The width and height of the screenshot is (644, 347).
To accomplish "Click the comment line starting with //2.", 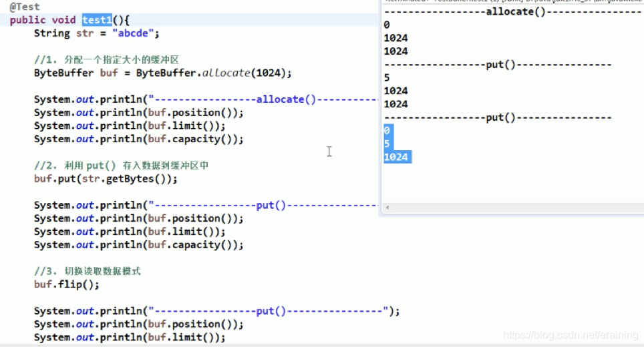I will 121,165.
